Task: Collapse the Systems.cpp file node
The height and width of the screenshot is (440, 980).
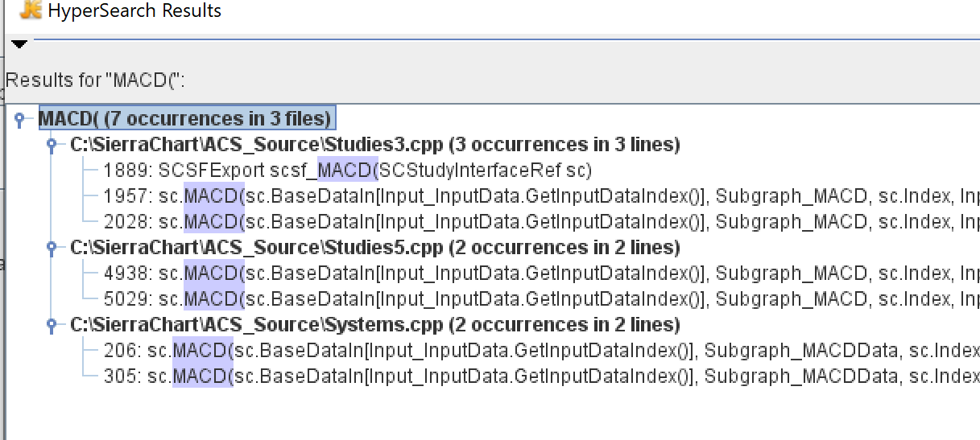Action: (52, 326)
